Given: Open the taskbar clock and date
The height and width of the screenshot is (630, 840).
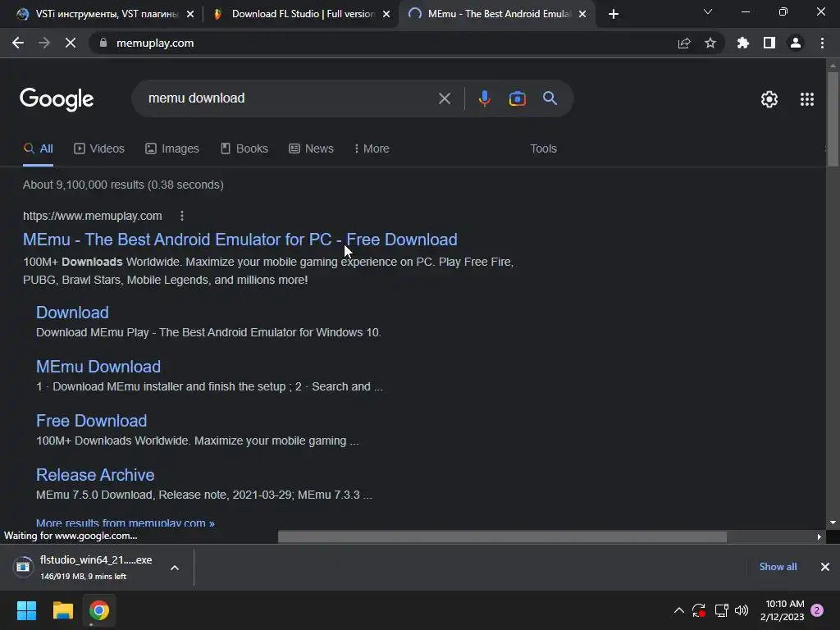Looking at the screenshot, I should tap(782, 610).
